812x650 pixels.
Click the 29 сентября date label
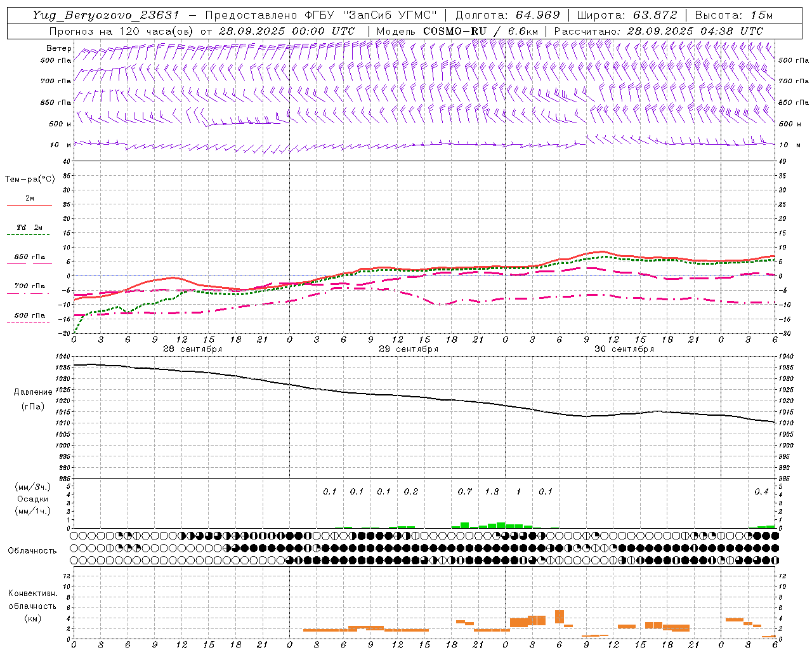click(x=409, y=349)
